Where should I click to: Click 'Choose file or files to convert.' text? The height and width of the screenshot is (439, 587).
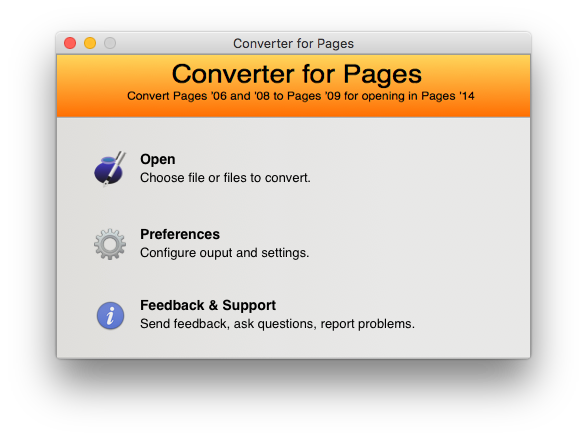[225, 178]
